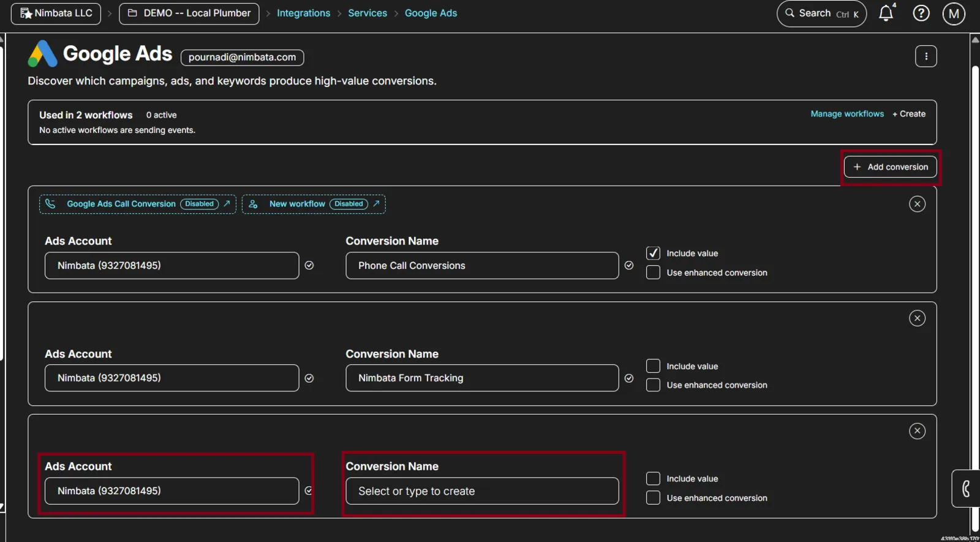Click + Create workflow
The height and width of the screenshot is (542, 980).
tap(909, 114)
